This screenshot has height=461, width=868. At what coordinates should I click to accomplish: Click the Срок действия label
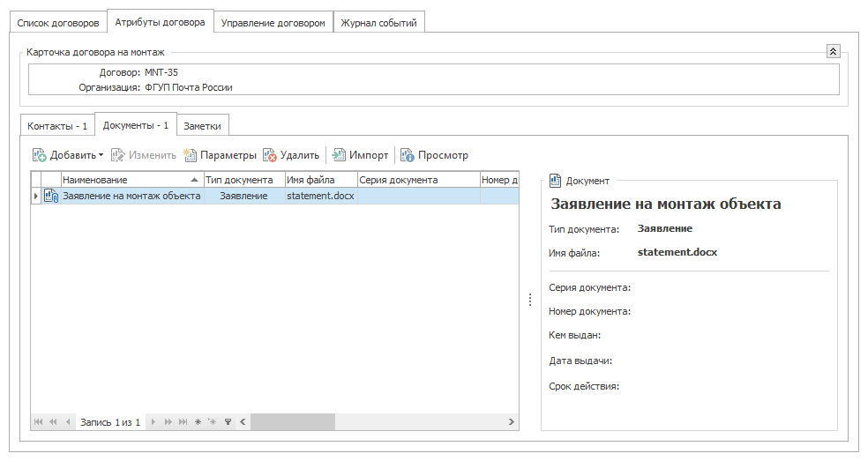(x=584, y=386)
